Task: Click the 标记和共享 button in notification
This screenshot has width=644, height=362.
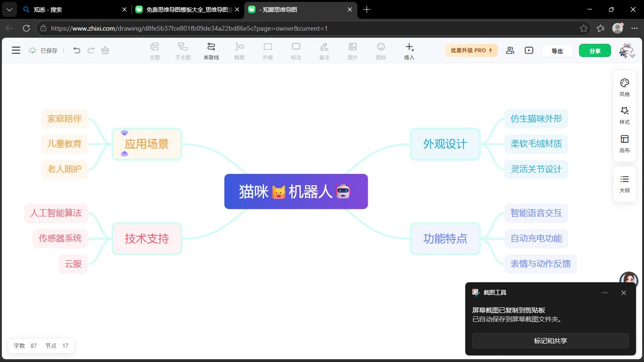Action: (551, 341)
